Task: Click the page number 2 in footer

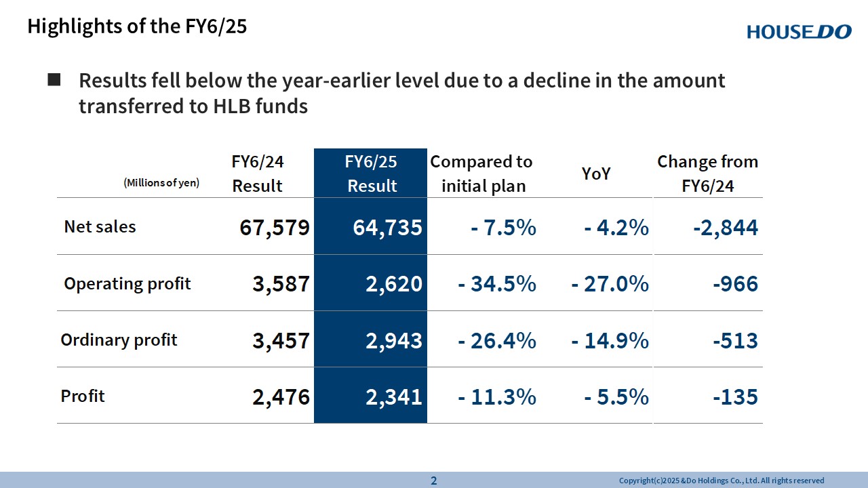Action: pos(434,481)
